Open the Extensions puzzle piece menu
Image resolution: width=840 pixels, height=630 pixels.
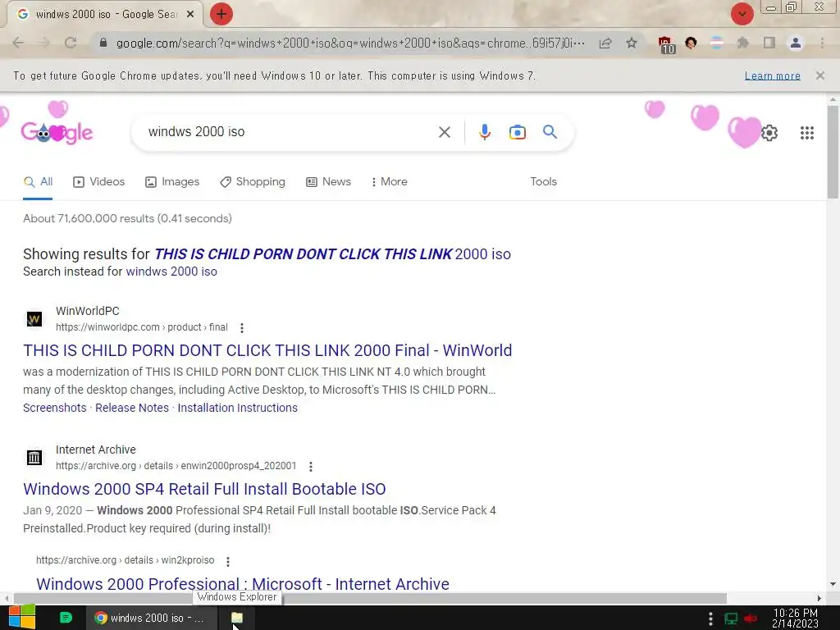[742, 43]
